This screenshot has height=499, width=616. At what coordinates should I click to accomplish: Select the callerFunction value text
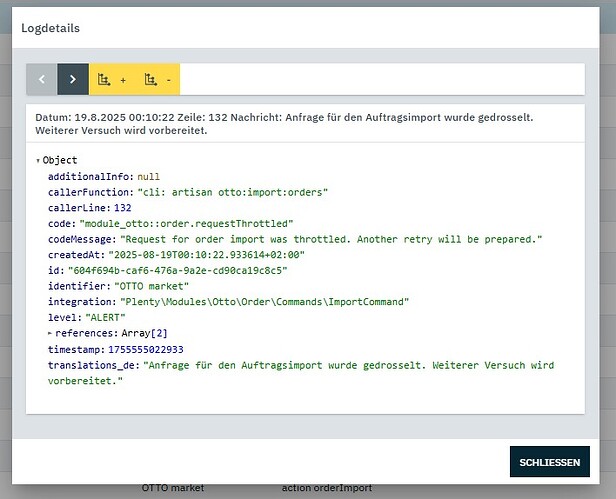pyautogui.click(x=233, y=192)
